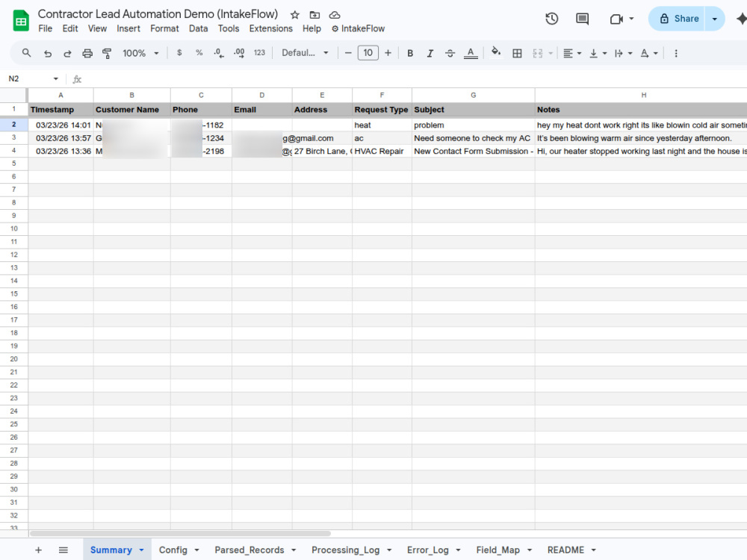The image size is (747, 560).
Task: Select row 4 header
Action: click(x=13, y=151)
